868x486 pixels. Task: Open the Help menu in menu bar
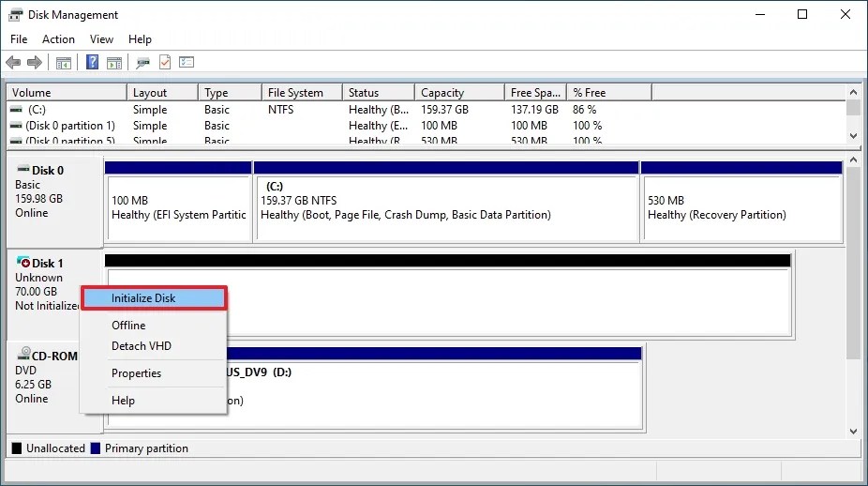pos(140,39)
